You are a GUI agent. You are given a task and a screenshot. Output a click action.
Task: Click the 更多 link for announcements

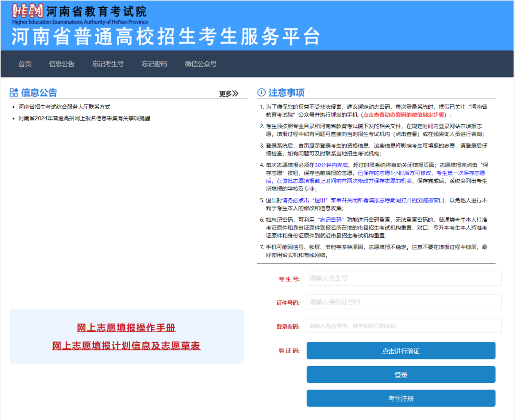click(228, 93)
